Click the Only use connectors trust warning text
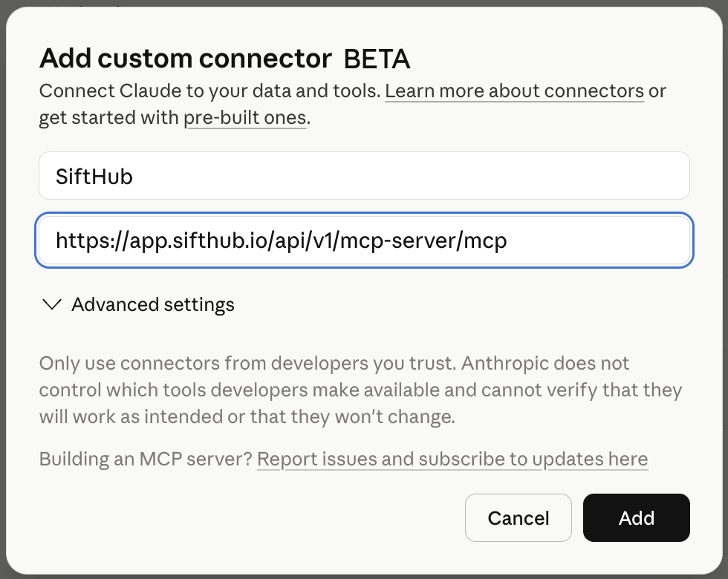The image size is (728, 579). [360, 390]
